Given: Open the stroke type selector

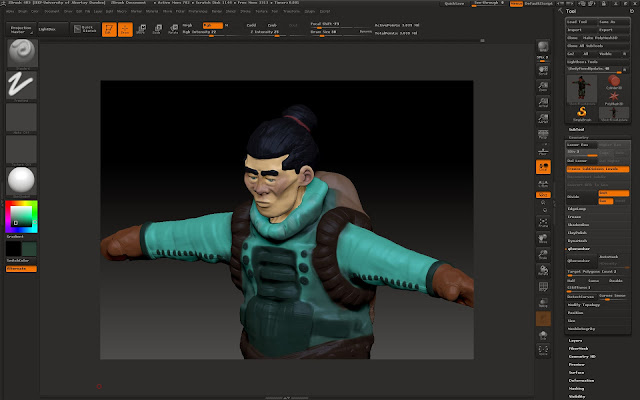Looking at the screenshot, I should (x=21, y=85).
